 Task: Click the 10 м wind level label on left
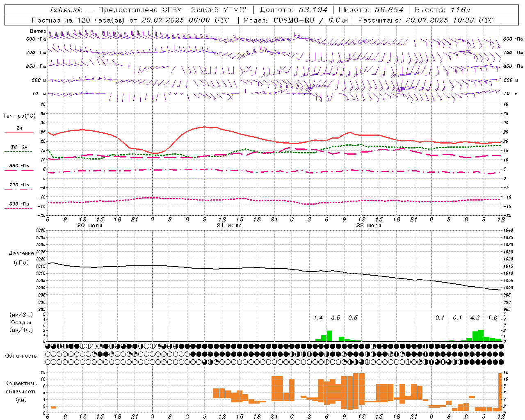click(x=39, y=94)
